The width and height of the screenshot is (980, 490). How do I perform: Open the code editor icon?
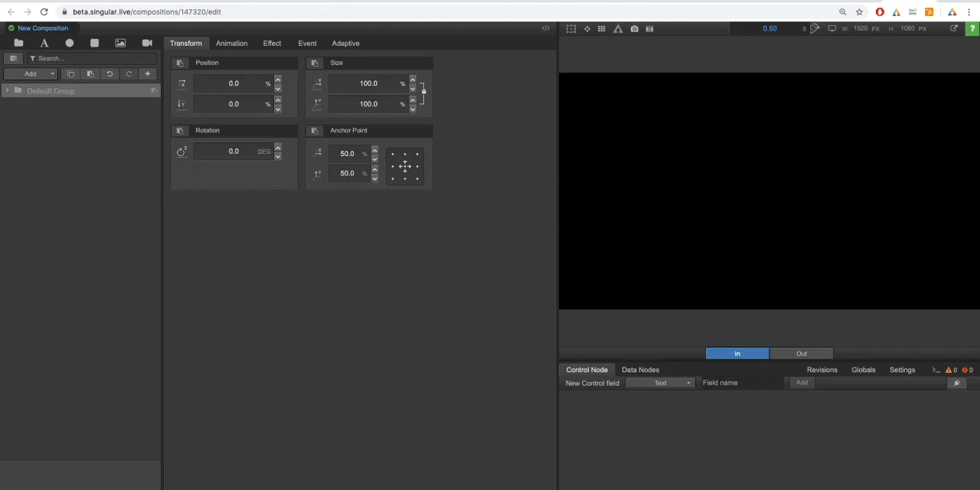(x=546, y=28)
